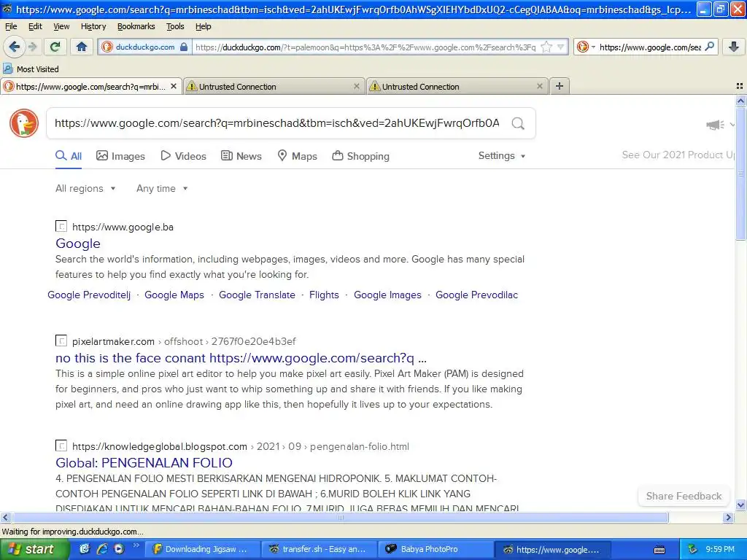This screenshot has height=560, width=747.
Task: Open the Google result title link
Action: (78, 244)
